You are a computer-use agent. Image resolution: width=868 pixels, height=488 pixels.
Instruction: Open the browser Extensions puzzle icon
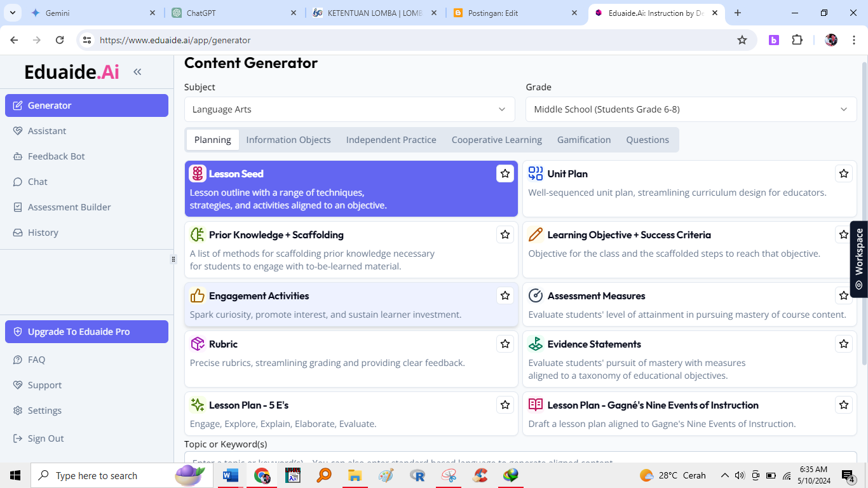click(x=797, y=40)
